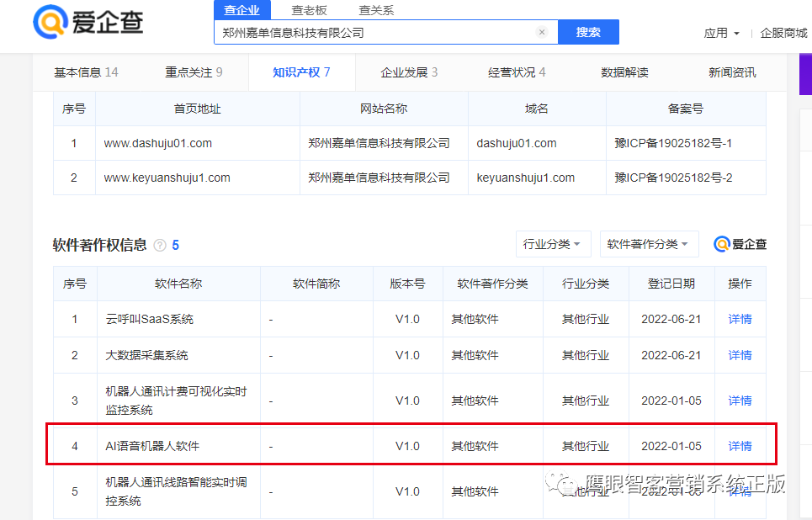Click the count 5 beside 软件著作权信息
Screen dimensions: 812x520
click(174, 244)
